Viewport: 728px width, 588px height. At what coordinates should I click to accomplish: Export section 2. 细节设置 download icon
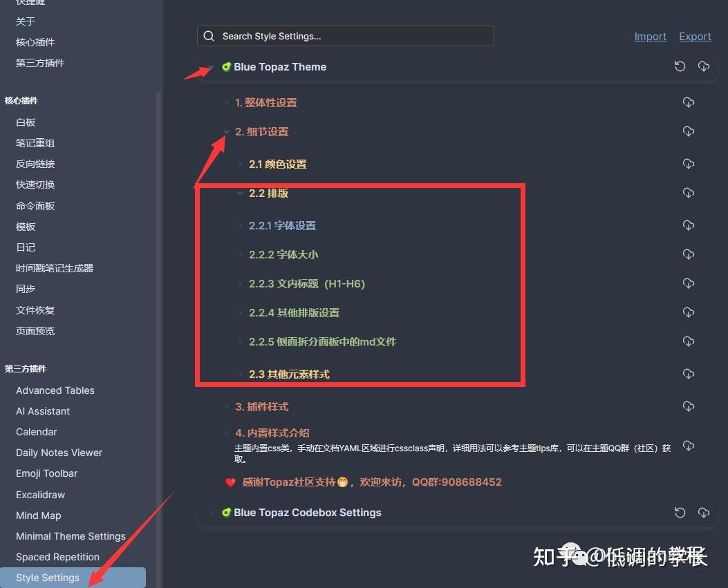[689, 131]
